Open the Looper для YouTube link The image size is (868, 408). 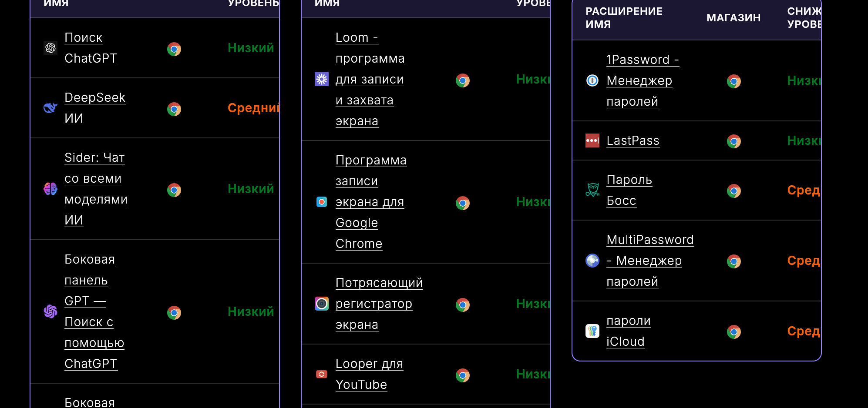click(x=369, y=374)
